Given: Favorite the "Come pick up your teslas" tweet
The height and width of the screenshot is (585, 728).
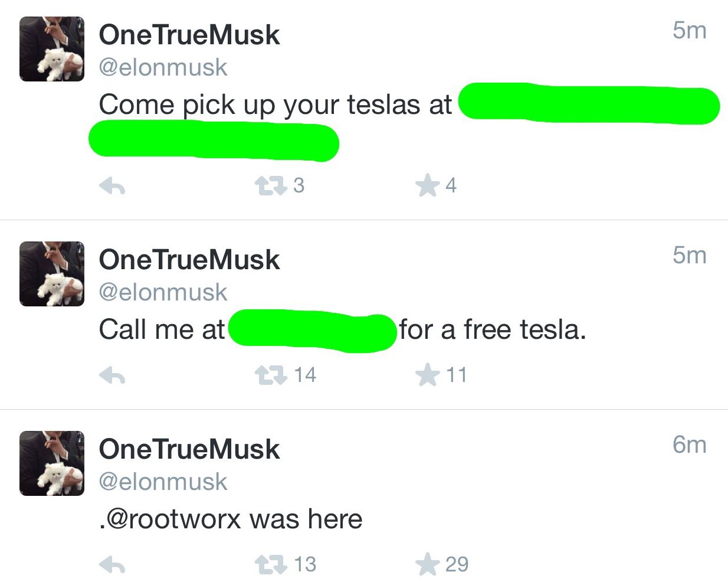Looking at the screenshot, I should [x=427, y=187].
